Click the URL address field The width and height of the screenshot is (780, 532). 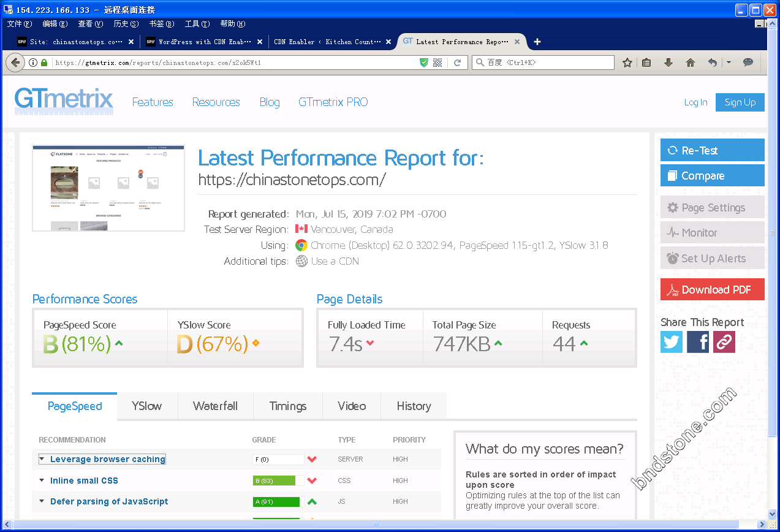[233, 63]
